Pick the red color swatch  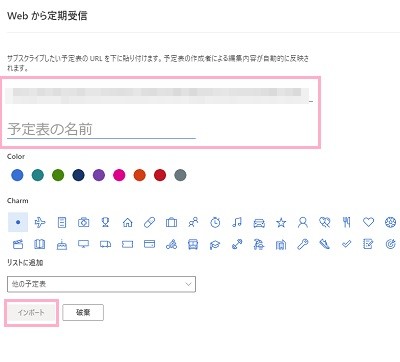tap(160, 175)
